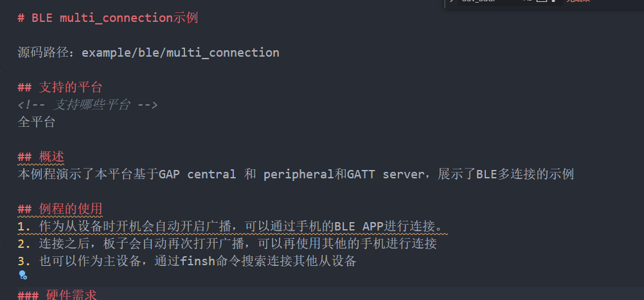Screen dimensions: 644x300
Task: Click the '### 硬件需求' heading
Action: pos(57,295)
